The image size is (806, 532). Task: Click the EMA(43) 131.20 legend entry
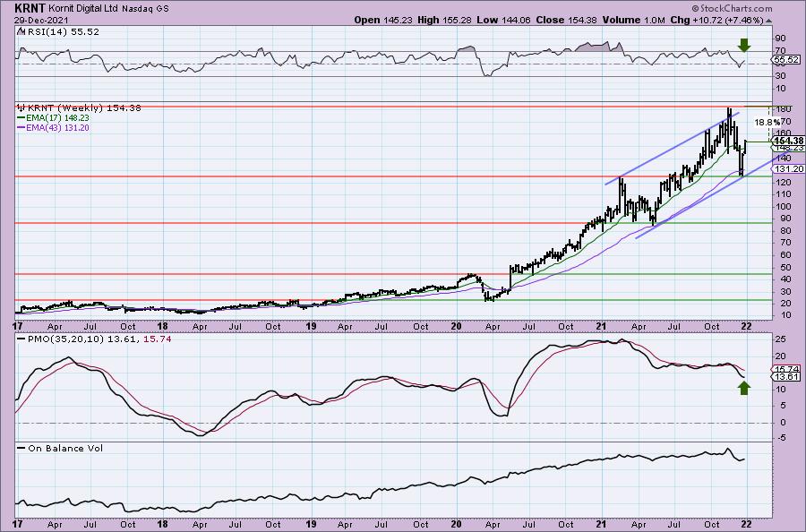[57, 127]
